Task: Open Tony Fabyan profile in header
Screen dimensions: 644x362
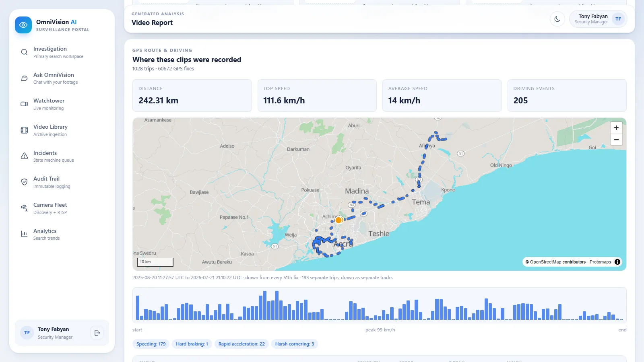Action: coord(598,19)
